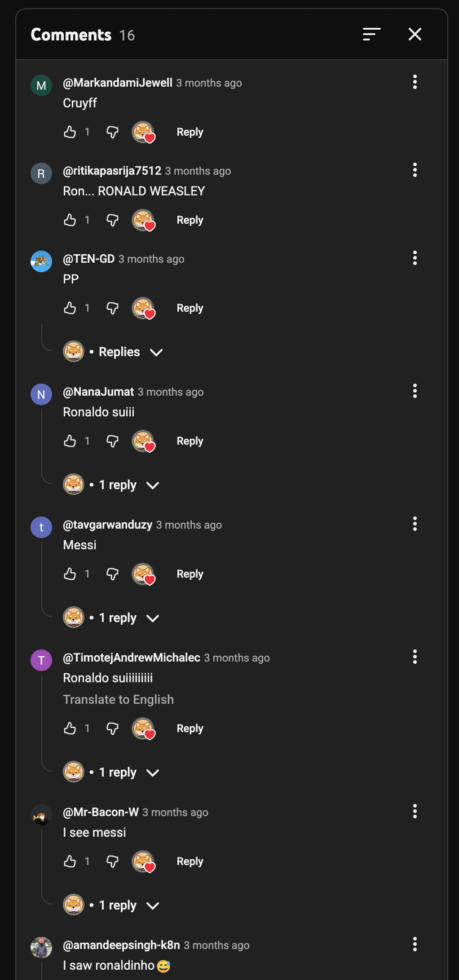This screenshot has height=980, width=459.
Task: Open options menu on @ritikapasrija7512's comment
Action: (415, 170)
